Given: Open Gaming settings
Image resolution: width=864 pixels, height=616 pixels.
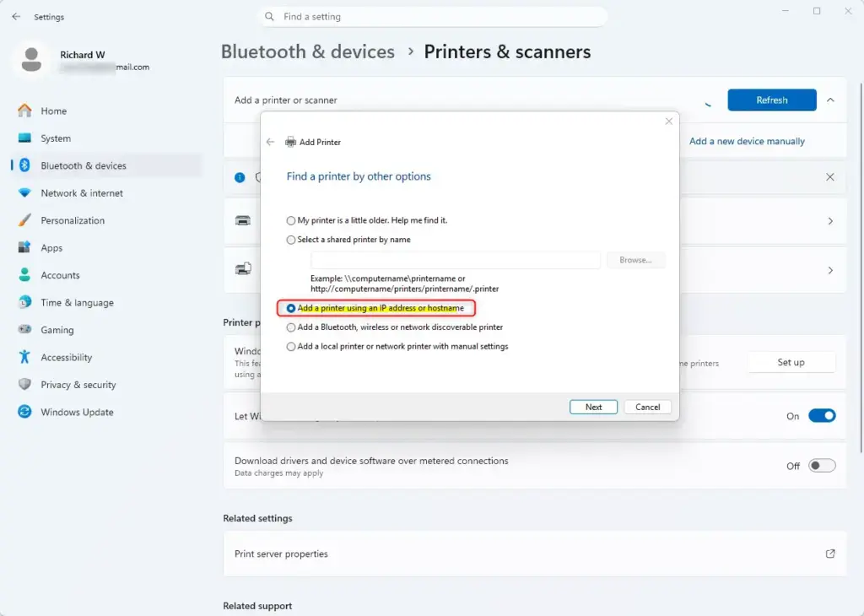Looking at the screenshot, I should click(57, 330).
